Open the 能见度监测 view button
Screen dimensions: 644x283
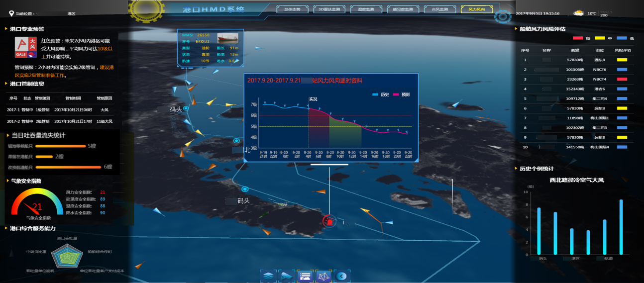point(403,9)
